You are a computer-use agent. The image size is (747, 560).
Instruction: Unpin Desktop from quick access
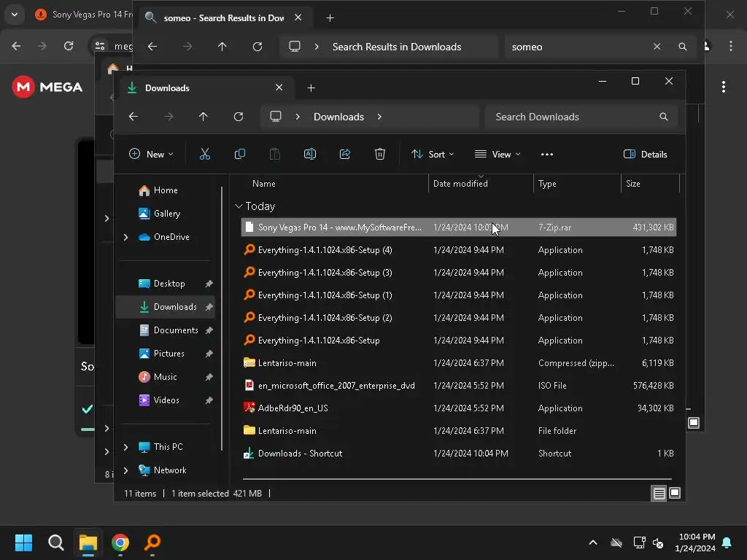pos(209,284)
